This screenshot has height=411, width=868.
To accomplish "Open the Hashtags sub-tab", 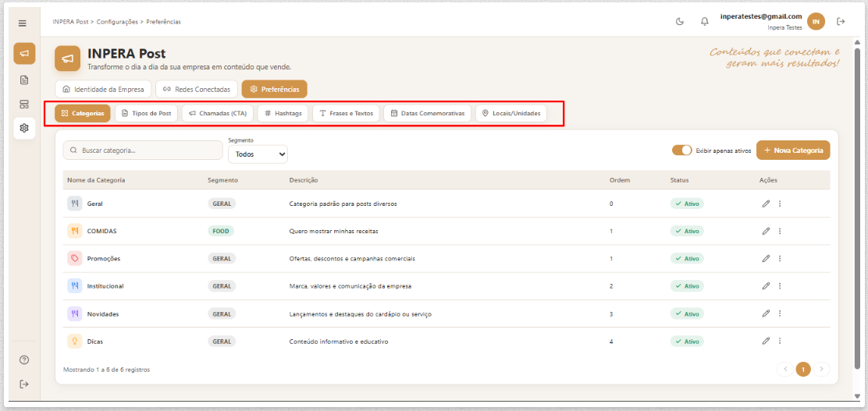I will tap(283, 113).
